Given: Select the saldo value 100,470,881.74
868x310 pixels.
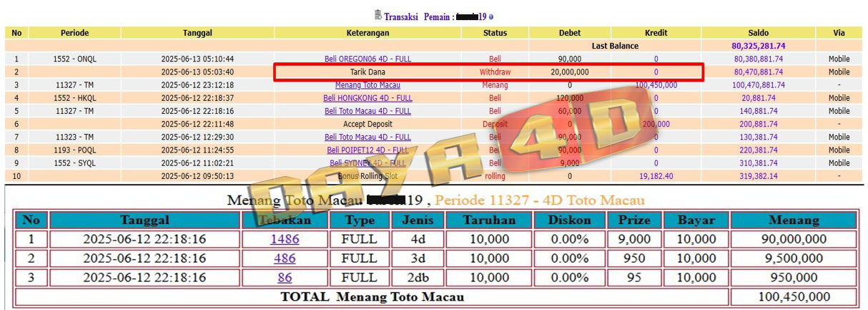Looking at the screenshot, I should coord(758,84).
